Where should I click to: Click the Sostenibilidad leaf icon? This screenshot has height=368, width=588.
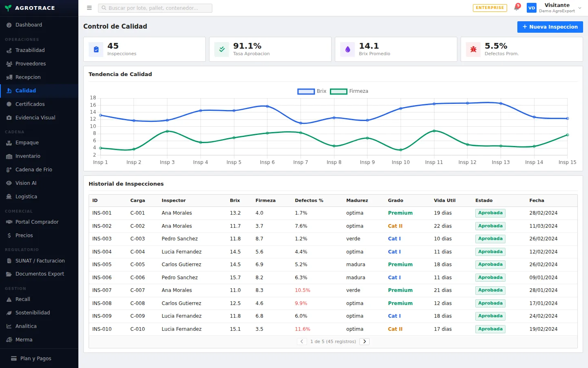tap(9, 313)
